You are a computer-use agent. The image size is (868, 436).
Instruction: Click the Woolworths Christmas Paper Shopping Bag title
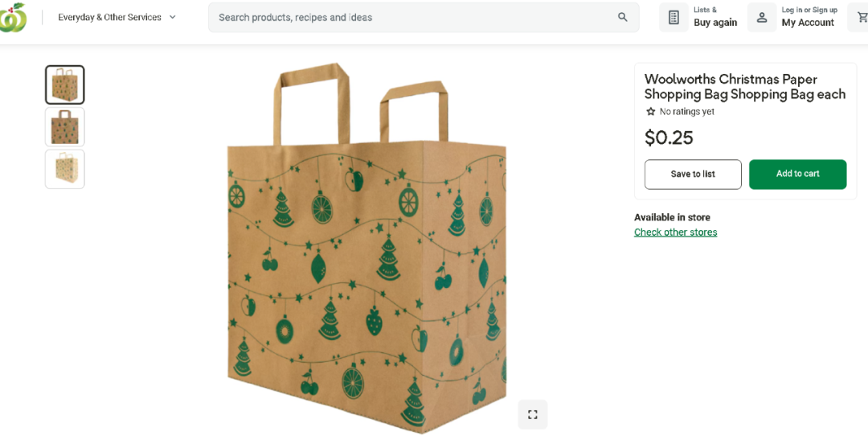tap(744, 87)
